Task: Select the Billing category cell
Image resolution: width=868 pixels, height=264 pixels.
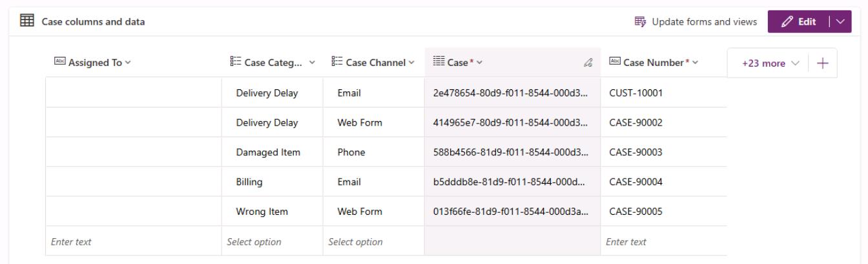Action: [x=273, y=182]
